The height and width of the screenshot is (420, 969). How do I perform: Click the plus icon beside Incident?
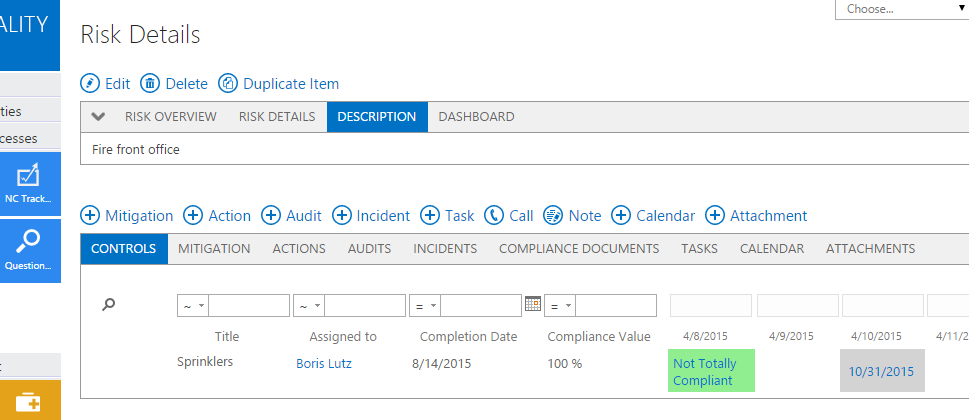[342, 215]
